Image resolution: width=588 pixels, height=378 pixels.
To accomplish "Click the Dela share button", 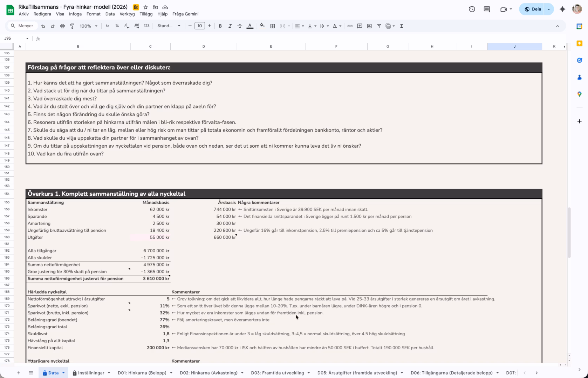I will (x=533, y=9).
